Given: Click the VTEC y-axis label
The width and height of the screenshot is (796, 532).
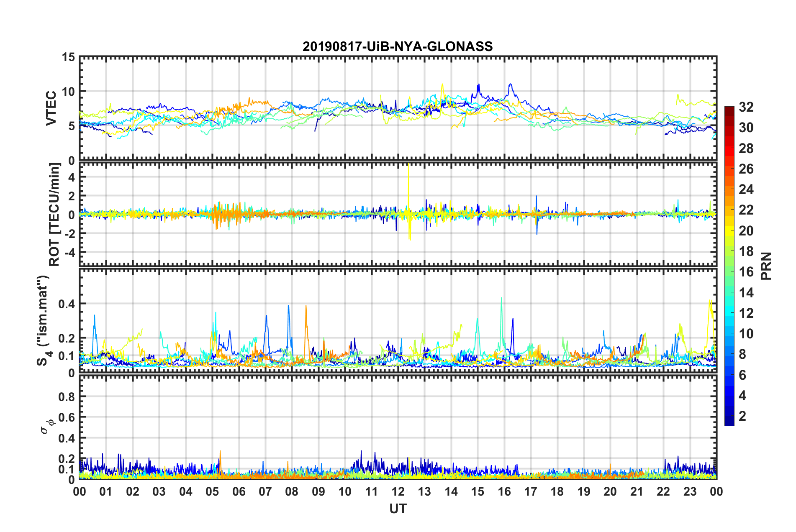Looking at the screenshot, I should [x=51, y=108].
